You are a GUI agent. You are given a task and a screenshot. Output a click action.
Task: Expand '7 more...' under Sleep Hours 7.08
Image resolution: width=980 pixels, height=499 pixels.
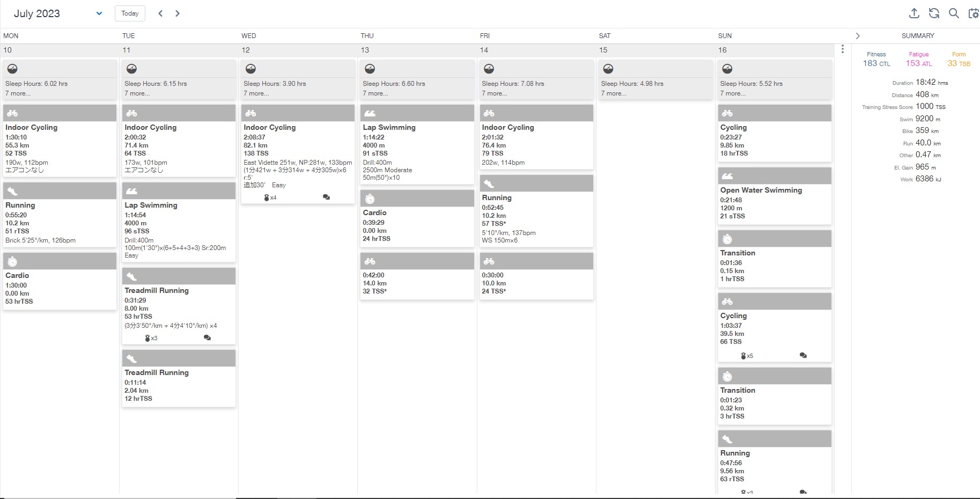pyautogui.click(x=494, y=93)
